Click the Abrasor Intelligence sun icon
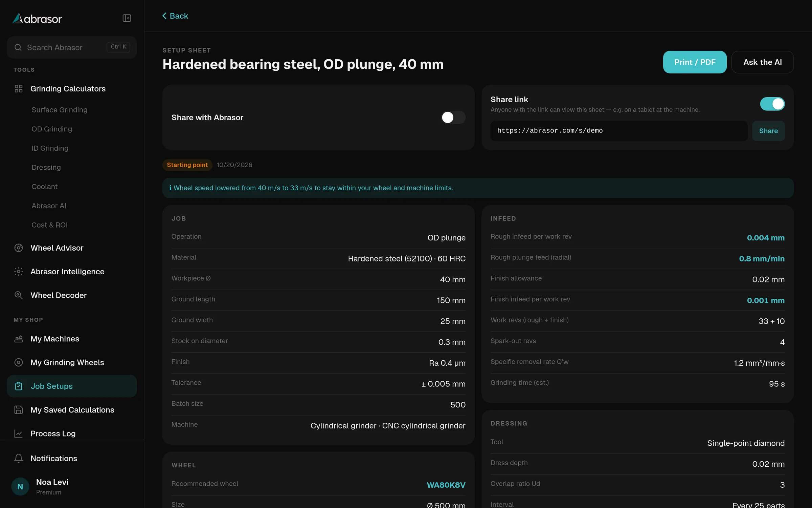The height and width of the screenshot is (508, 812). 19,272
